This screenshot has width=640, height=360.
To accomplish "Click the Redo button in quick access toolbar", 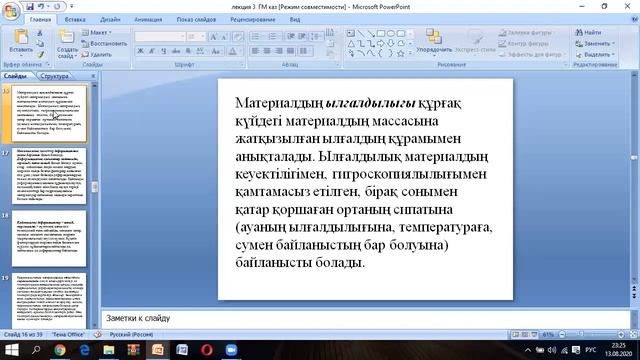I will 57,7.
